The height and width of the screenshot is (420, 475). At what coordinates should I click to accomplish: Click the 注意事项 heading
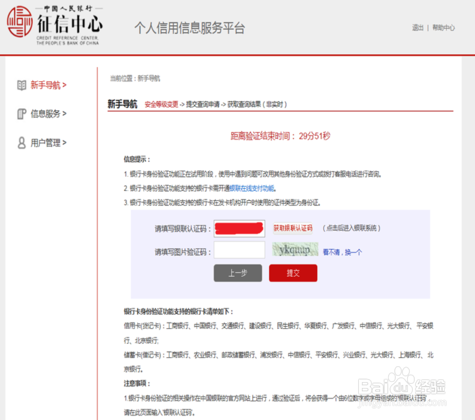(137, 384)
